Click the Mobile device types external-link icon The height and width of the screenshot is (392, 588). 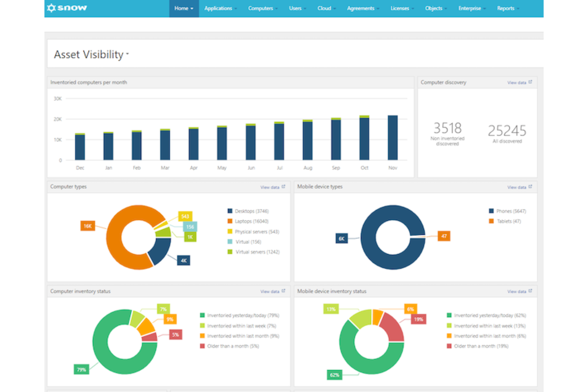[530, 186]
